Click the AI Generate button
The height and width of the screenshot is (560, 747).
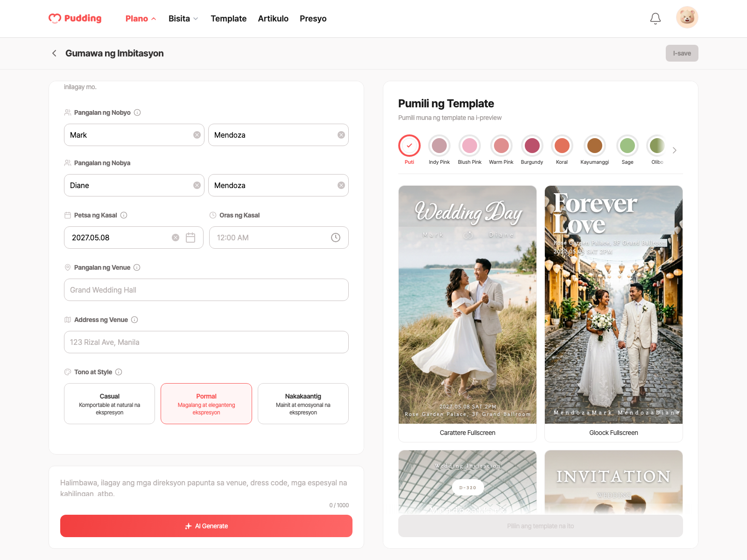click(x=206, y=526)
